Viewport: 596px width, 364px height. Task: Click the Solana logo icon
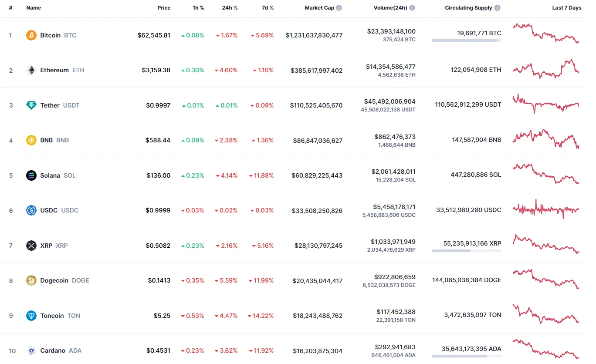[31, 175]
